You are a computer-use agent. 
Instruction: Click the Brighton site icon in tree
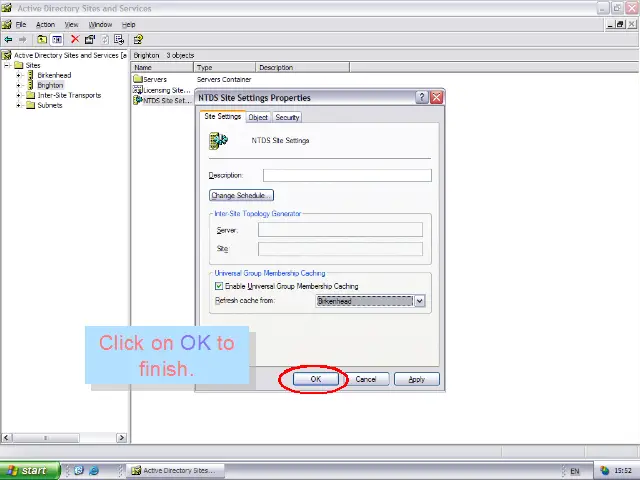pos(31,85)
